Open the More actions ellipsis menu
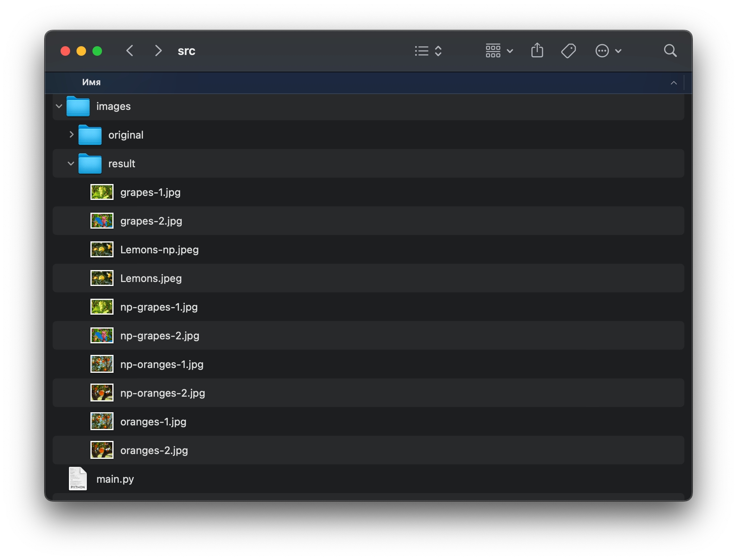 [608, 51]
